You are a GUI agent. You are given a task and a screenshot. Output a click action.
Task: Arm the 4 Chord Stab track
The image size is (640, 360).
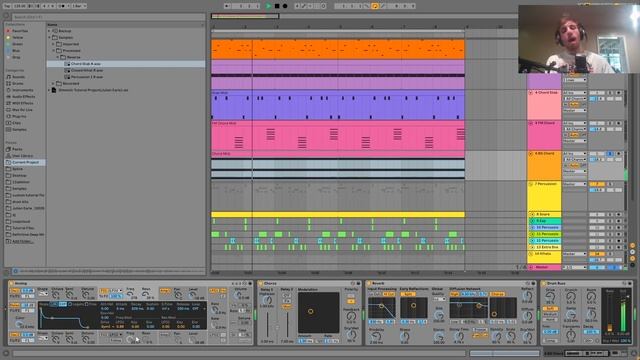(618, 93)
